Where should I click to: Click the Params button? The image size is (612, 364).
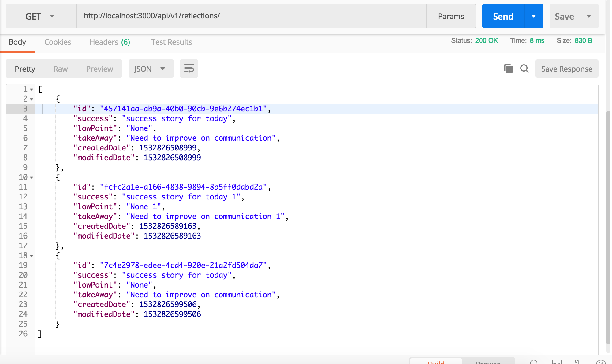[451, 16]
